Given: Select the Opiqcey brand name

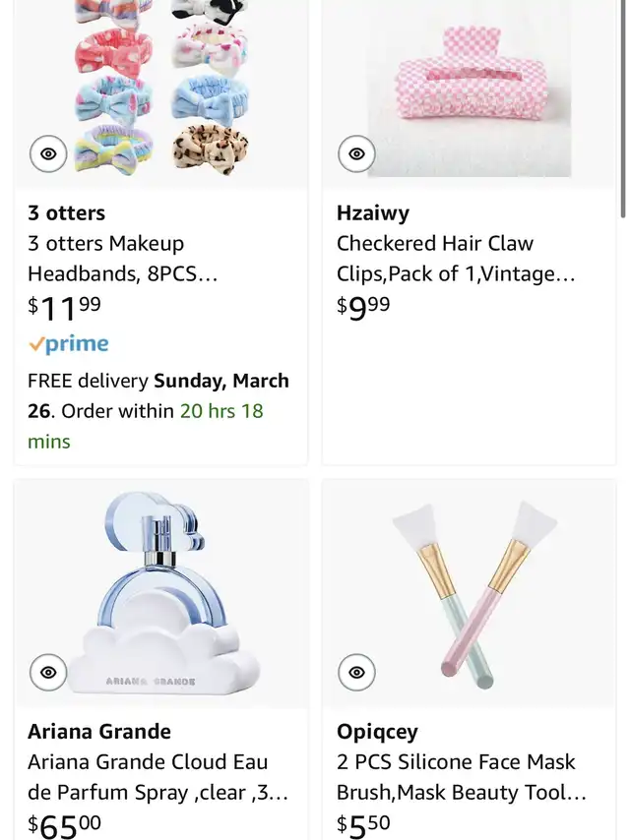Looking at the screenshot, I should pyautogui.click(x=377, y=732).
